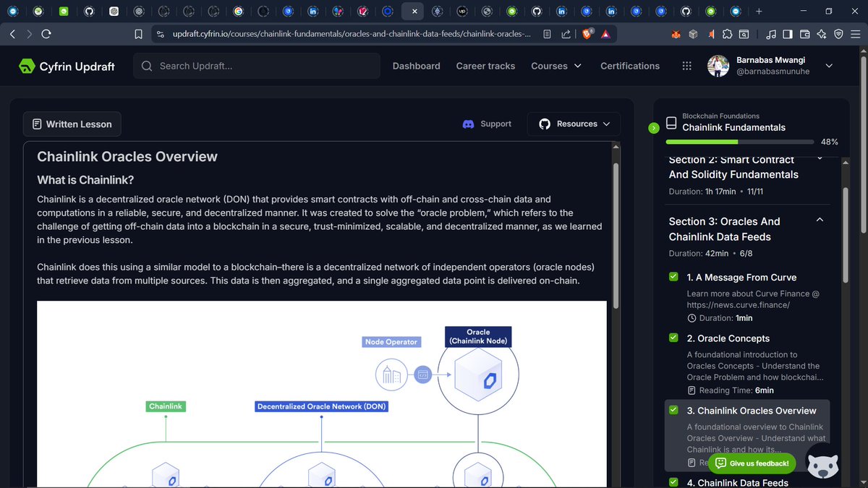
Task: Close the active browser tab
Action: (x=414, y=12)
